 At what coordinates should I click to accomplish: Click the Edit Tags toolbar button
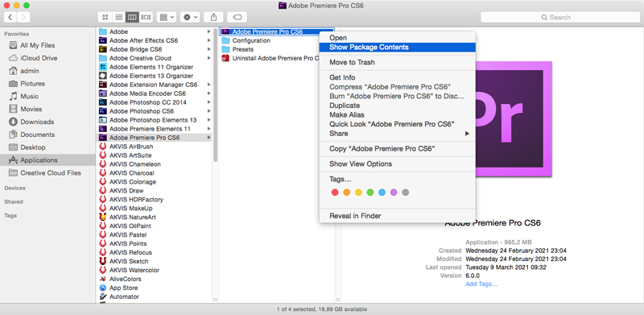point(237,17)
